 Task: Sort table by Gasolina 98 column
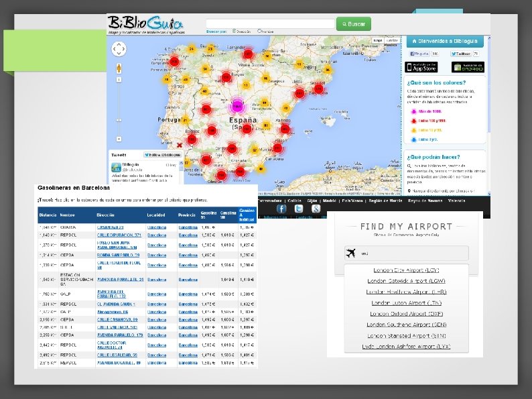[228, 215]
